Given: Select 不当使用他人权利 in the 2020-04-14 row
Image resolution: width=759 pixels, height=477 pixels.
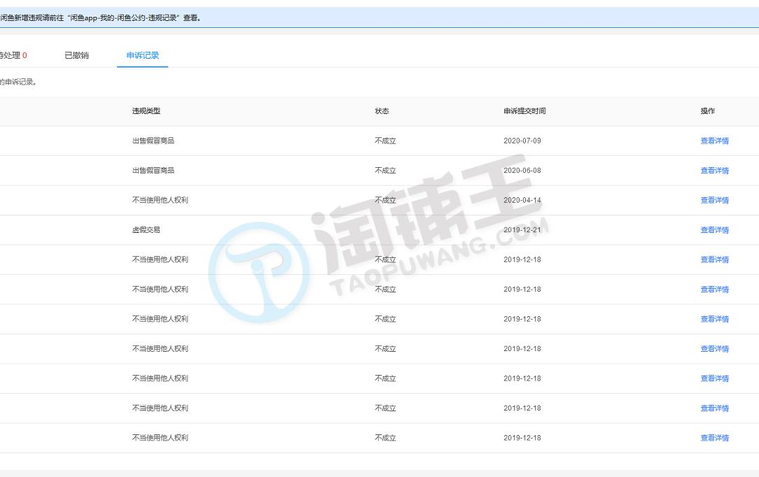Looking at the screenshot, I should point(160,200).
